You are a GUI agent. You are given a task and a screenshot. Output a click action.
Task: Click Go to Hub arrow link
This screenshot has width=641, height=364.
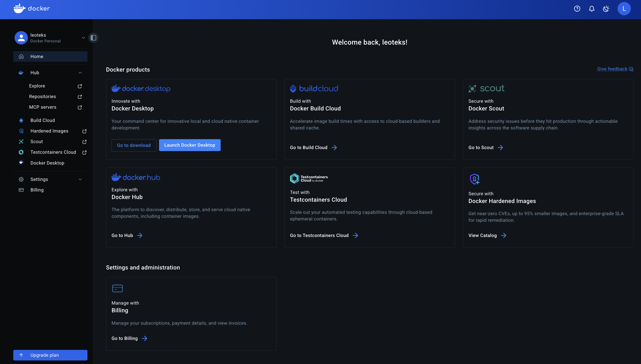pyautogui.click(x=127, y=235)
